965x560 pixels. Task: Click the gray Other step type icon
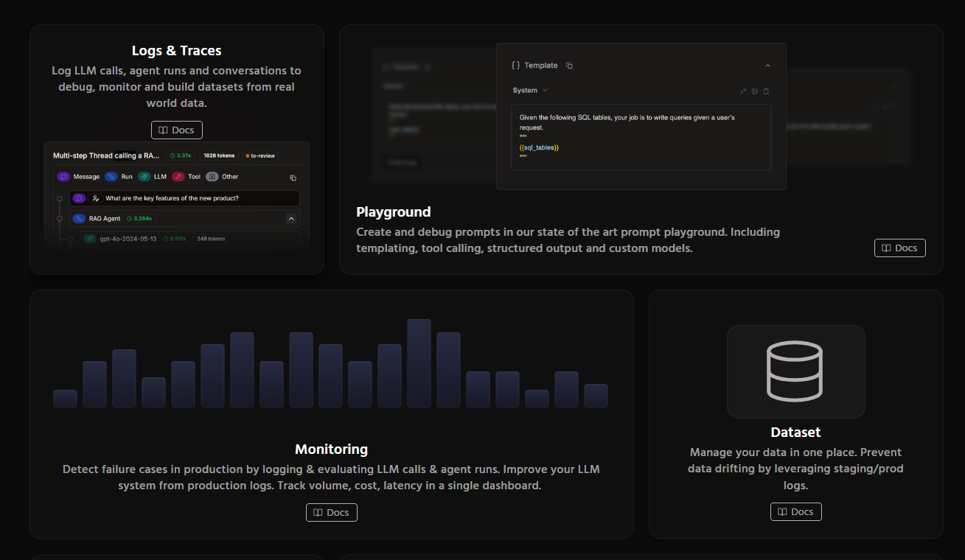coord(212,177)
